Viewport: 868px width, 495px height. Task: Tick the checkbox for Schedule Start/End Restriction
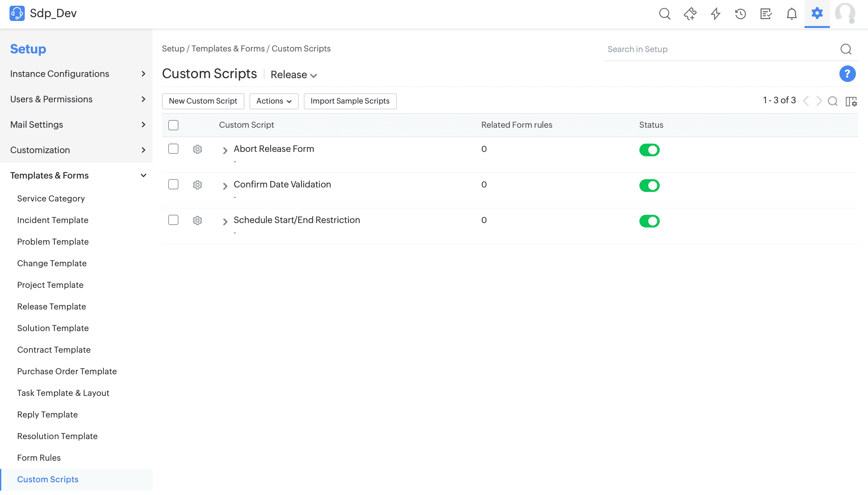(x=173, y=220)
